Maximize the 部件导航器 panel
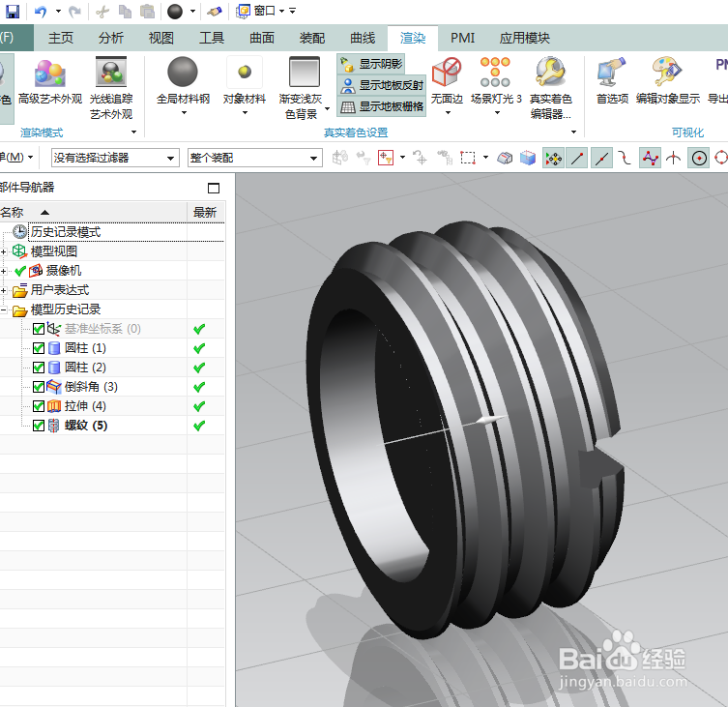 pos(214,189)
